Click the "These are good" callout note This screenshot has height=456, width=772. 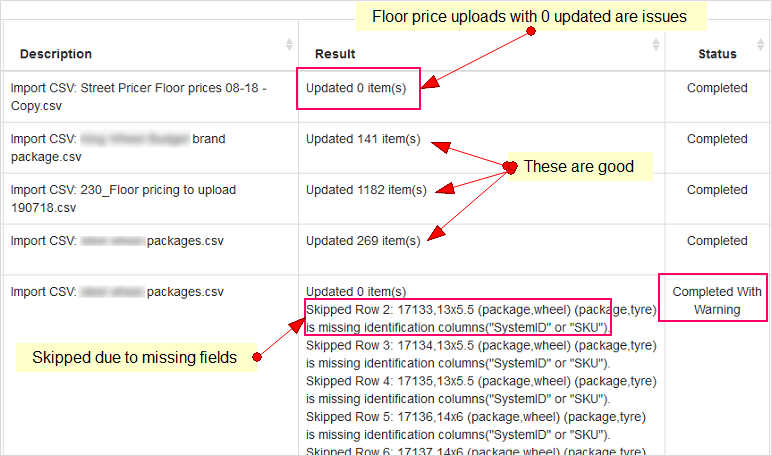[579, 167]
